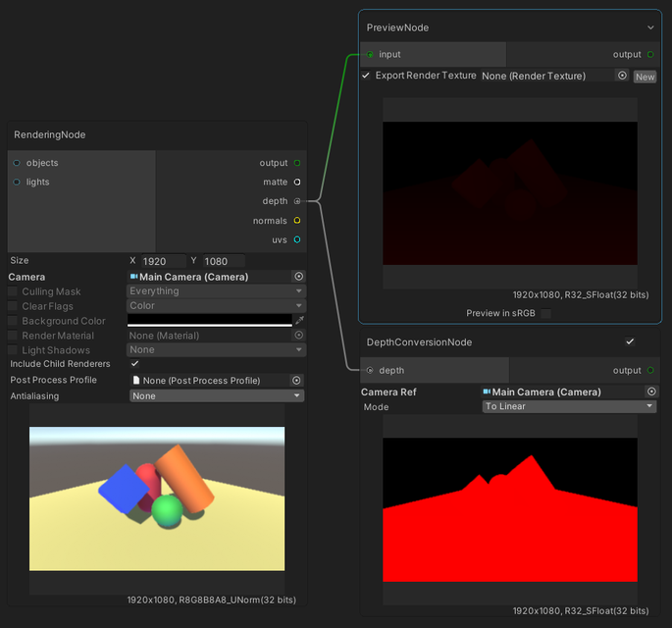Open object picker for Camera Ref field

coord(649,392)
